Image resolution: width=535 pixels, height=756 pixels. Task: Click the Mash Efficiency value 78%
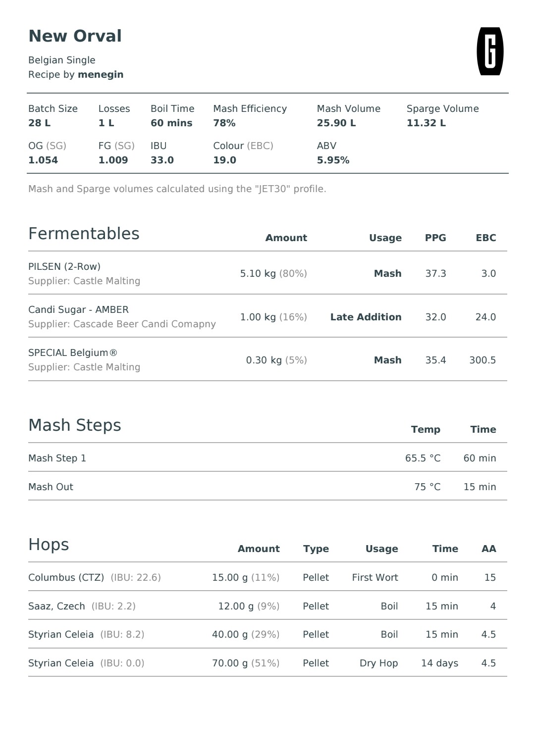(x=224, y=123)
